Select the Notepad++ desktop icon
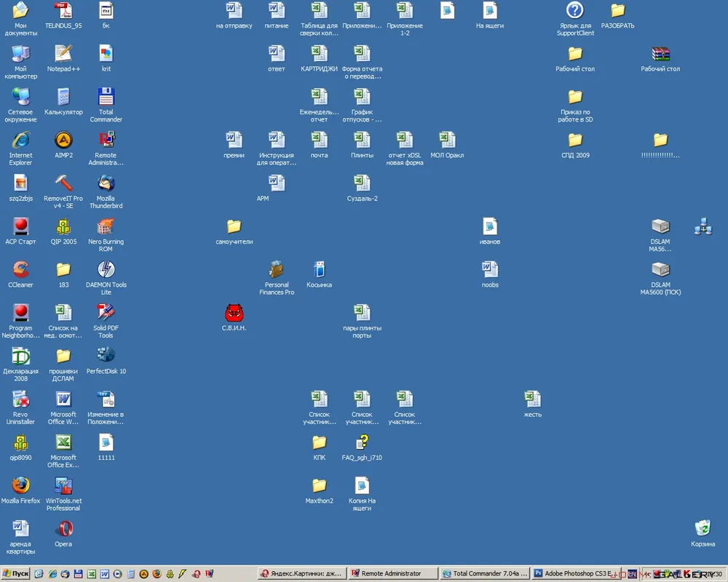728x582 pixels. (x=63, y=54)
